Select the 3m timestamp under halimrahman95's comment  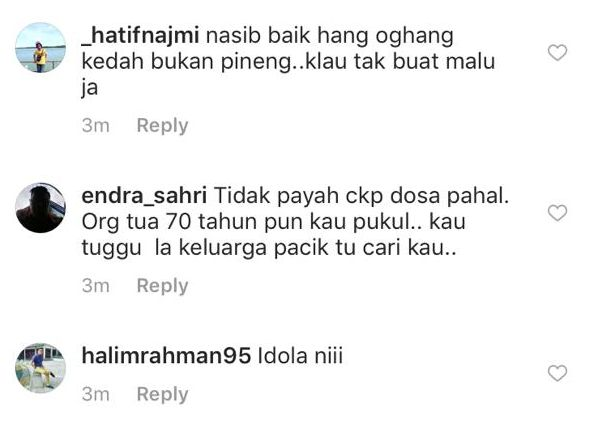pos(96,394)
